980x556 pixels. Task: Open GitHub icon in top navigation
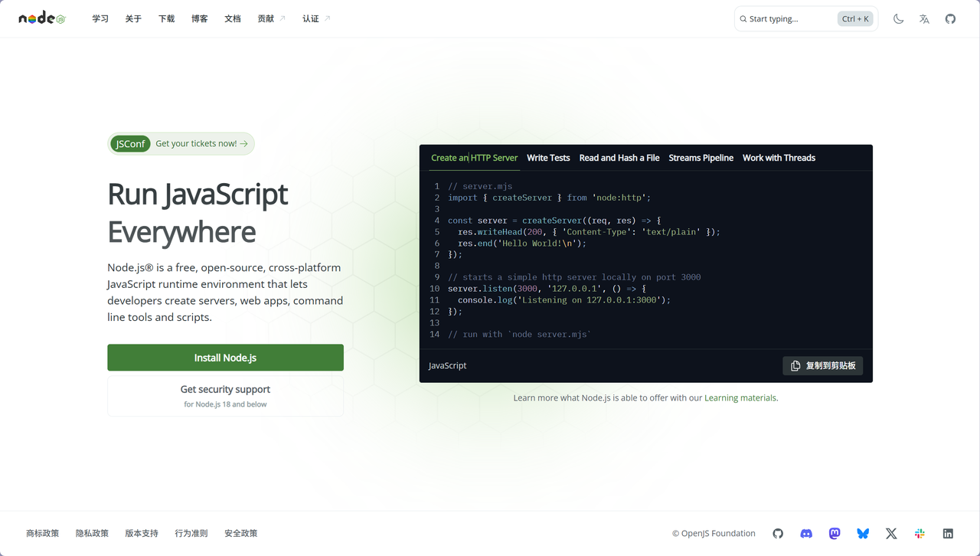tap(950, 19)
